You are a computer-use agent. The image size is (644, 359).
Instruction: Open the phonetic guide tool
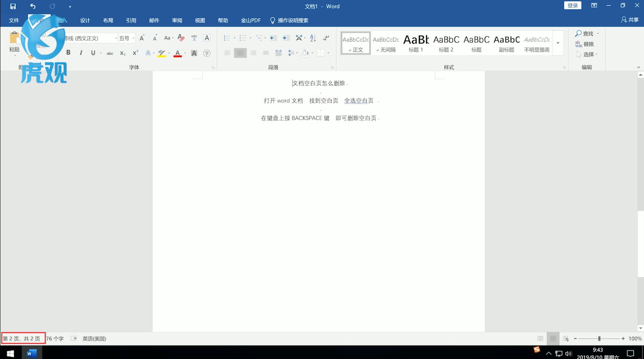(x=194, y=38)
